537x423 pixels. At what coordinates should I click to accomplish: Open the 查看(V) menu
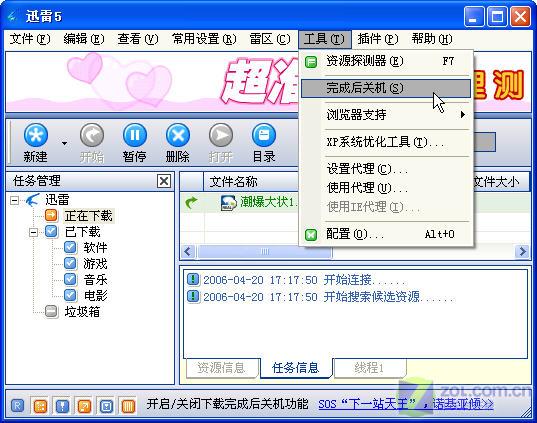pyautogui.click(x=138, y=39)
